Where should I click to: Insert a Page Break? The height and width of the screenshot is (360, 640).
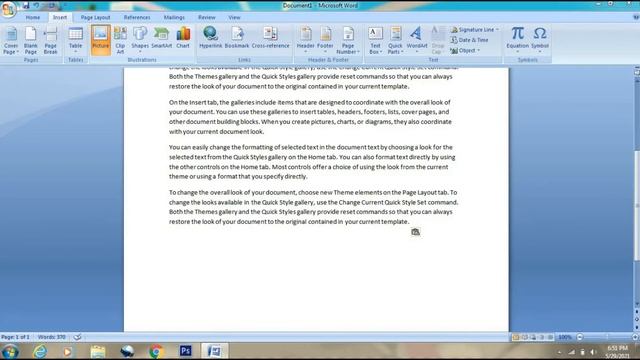point(51,40)
